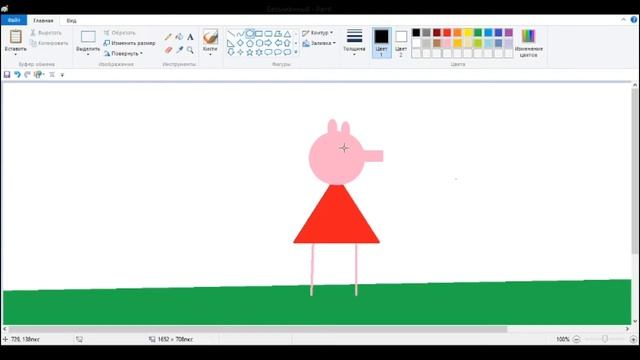Select the Fill with color bucket tool
The width and height of the screenshot is (640, 360).
pyautogui.click(x=179, y=37)
